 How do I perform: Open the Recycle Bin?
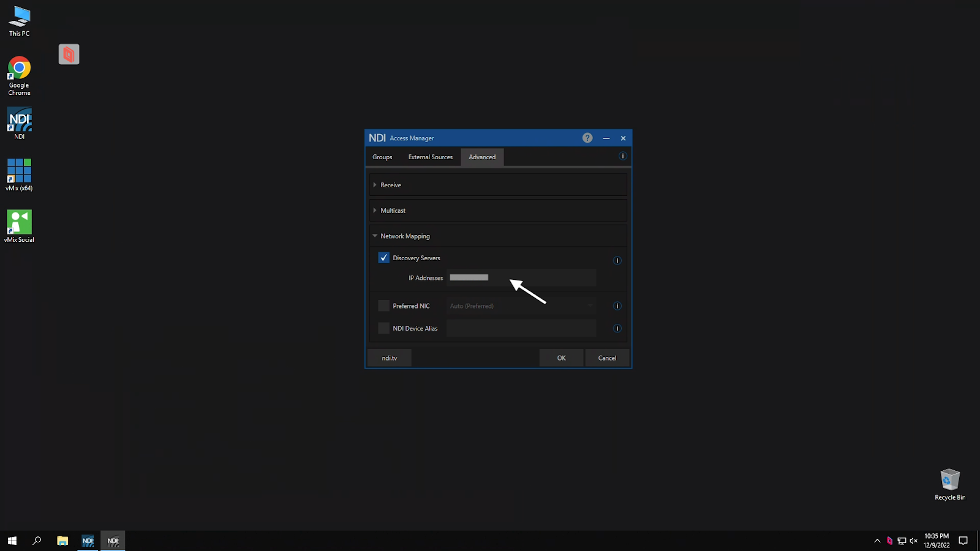point(950,485)
